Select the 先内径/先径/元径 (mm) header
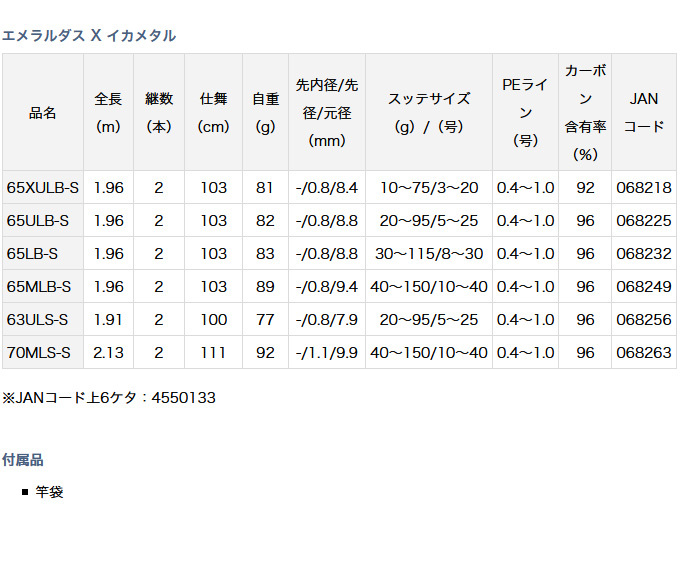 [x=327, y=113]
